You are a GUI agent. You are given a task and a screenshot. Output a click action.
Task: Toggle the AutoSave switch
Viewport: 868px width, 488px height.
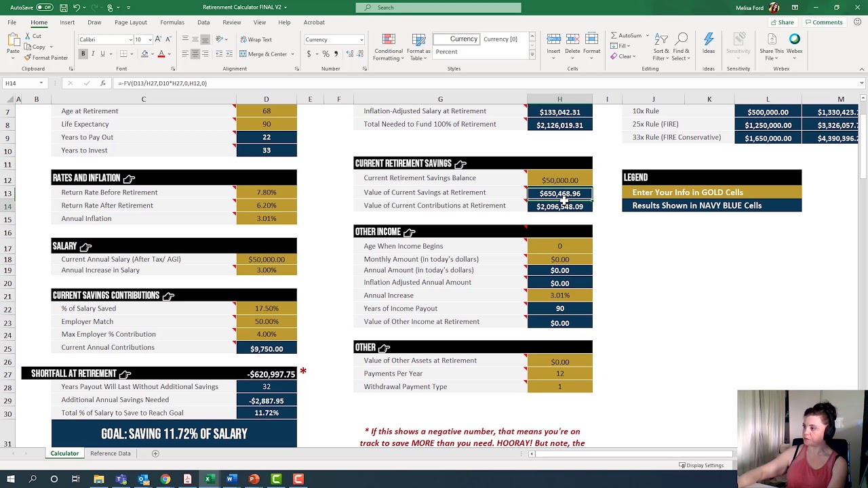coord(45,7)
